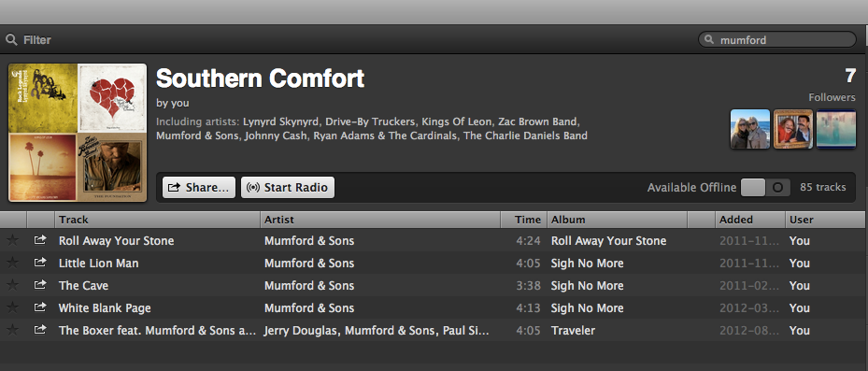Click the Start Radio button

(x=288, y=187)
